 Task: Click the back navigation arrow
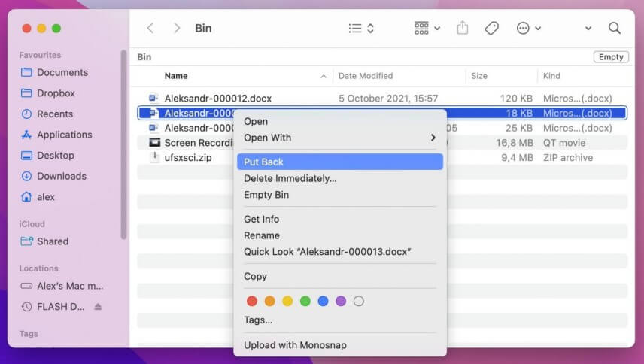[150, 28]
